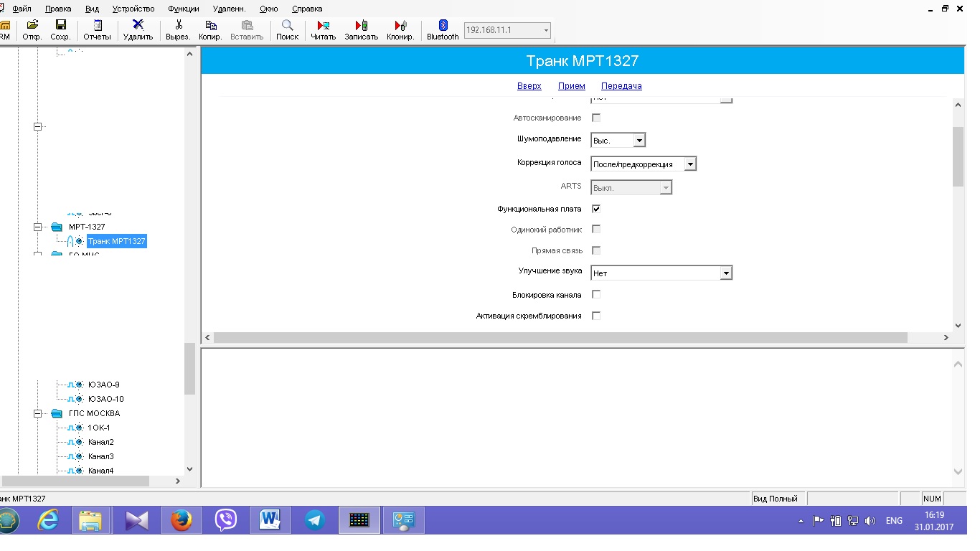The image size is (980, 551).
Task: Click the Search (Поиск) magnifier icon
Action: click(x=287, y=26)
